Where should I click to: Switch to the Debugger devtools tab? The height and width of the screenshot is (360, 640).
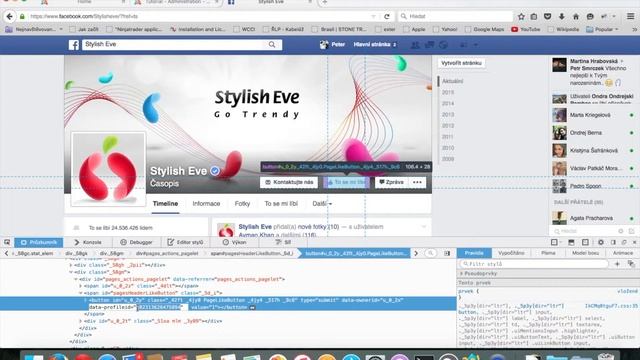point(136,242)
